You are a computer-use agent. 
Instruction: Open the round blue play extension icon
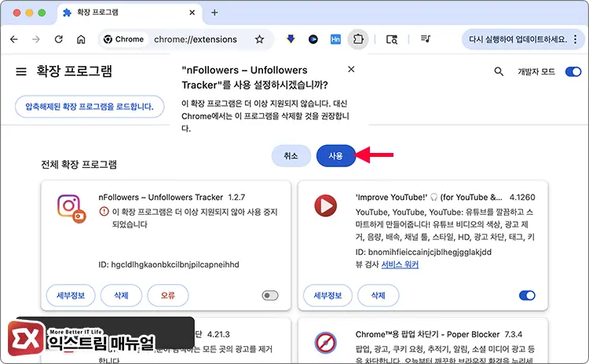point(313,39)
